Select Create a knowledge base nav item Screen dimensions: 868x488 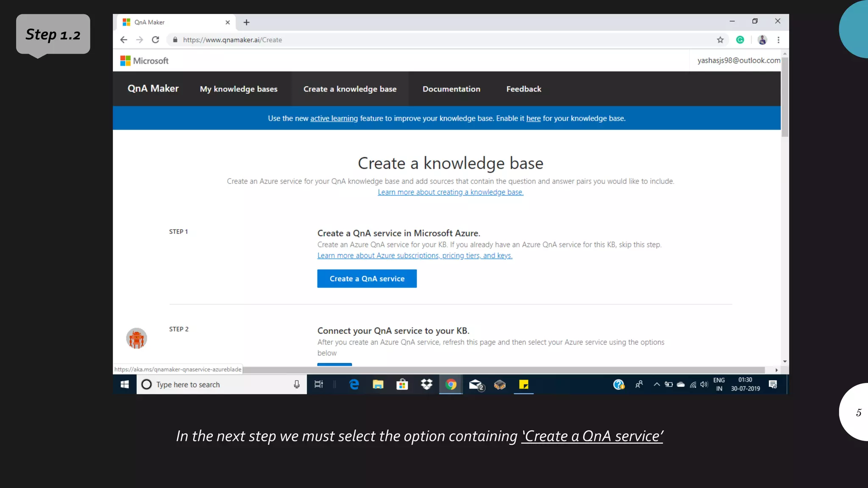350,89
